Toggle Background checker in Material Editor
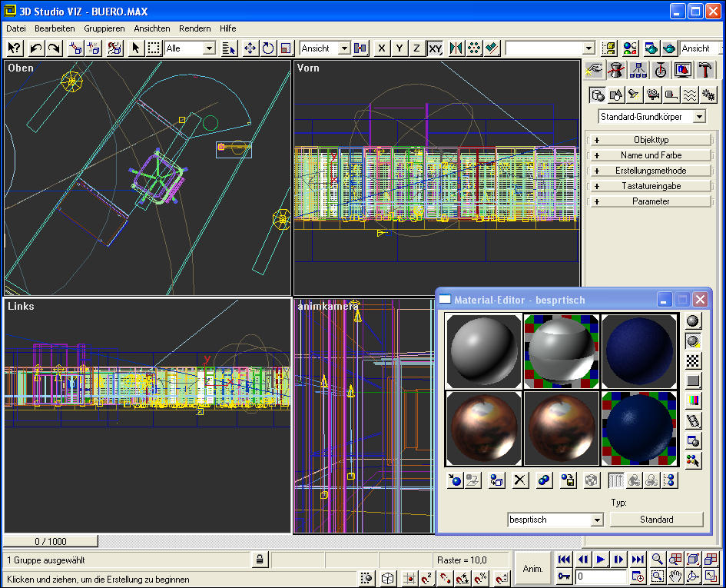This screenshot has height=588, width=726. coord(693,360)
